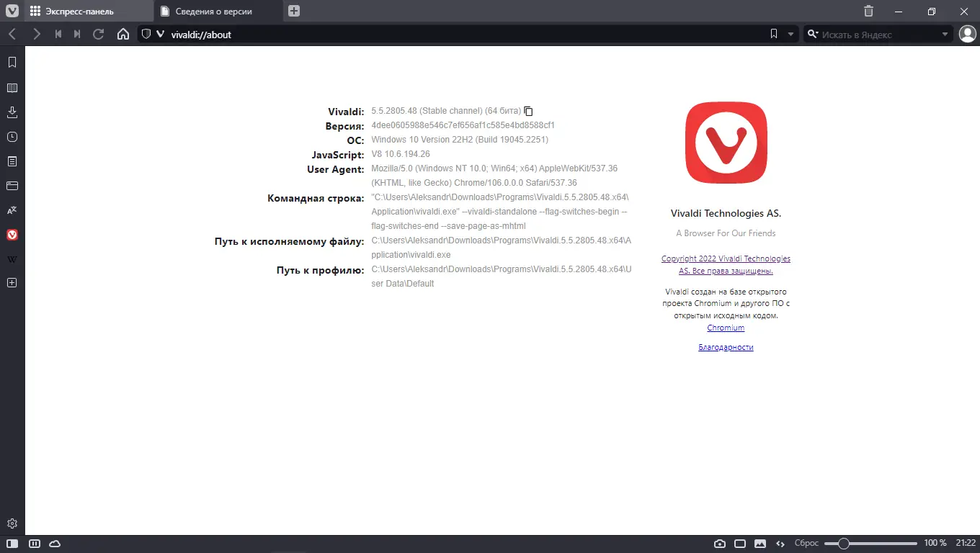Click the Yandex search engine icon
The height and width of the screenshot is (553, 980).
click(x=812, y=34)
